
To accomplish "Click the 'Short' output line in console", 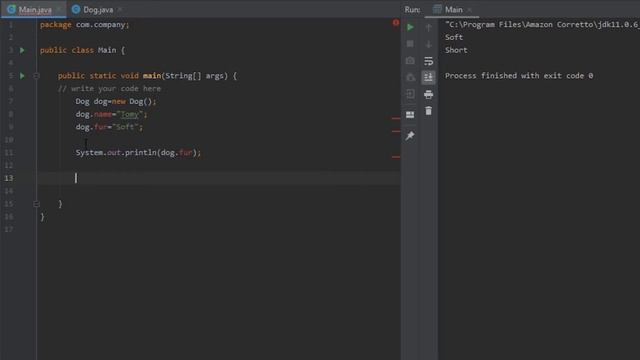I will 456,50.
